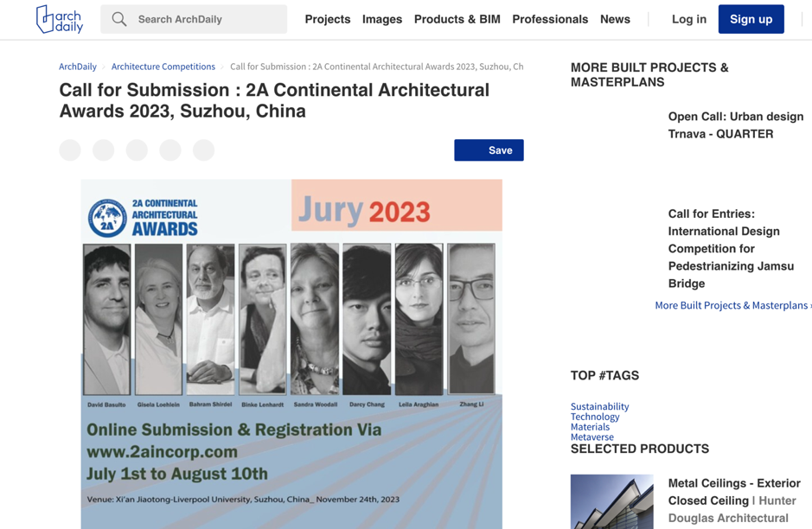Click the magnifier search icon

[x=119, y=19]
